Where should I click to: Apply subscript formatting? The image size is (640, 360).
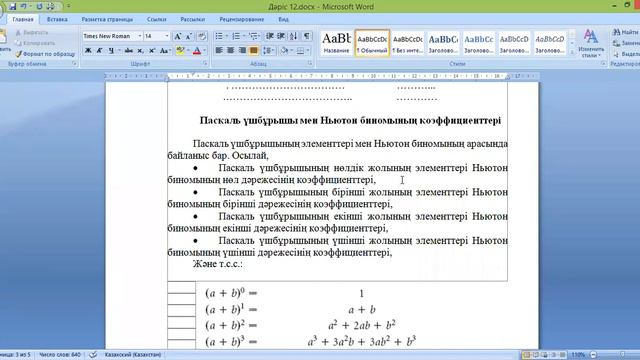tap(140, 51)
